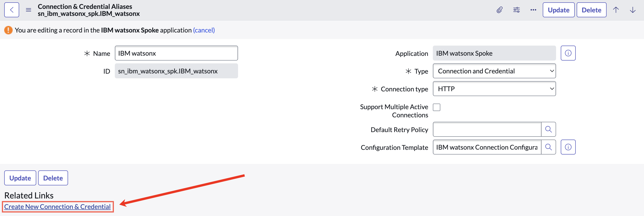Click the 'Support Multiple Active Connections' label

coord(394,111)
